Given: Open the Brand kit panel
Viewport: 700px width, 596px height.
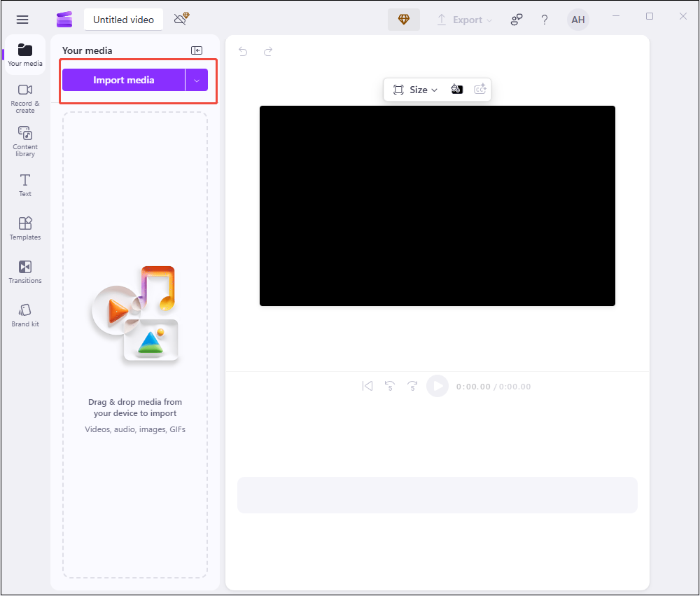Looking at the screenshot, I should (24, 314).
